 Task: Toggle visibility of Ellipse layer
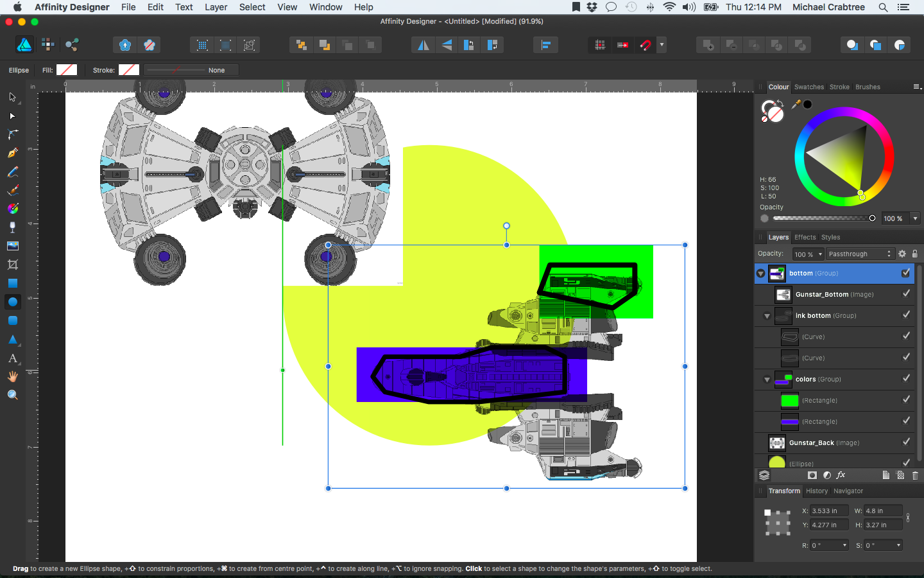coord(906,462)
